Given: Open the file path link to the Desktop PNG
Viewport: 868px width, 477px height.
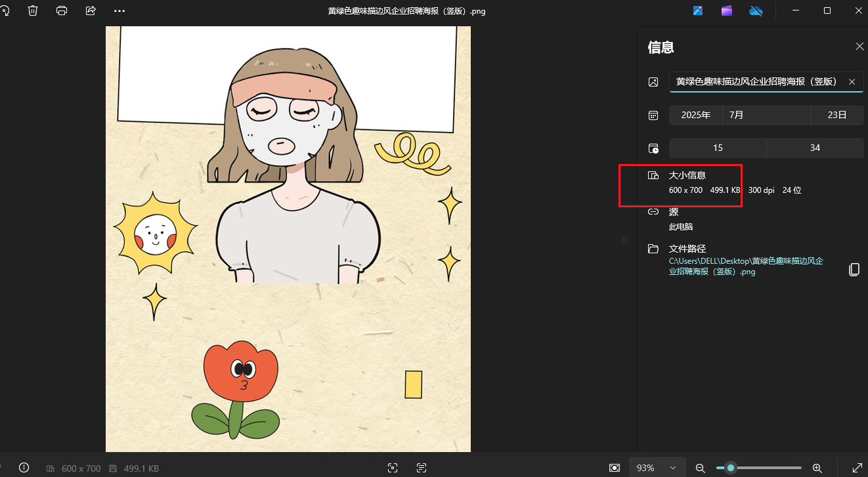Looking at the screenshot, I should [745, 266].
